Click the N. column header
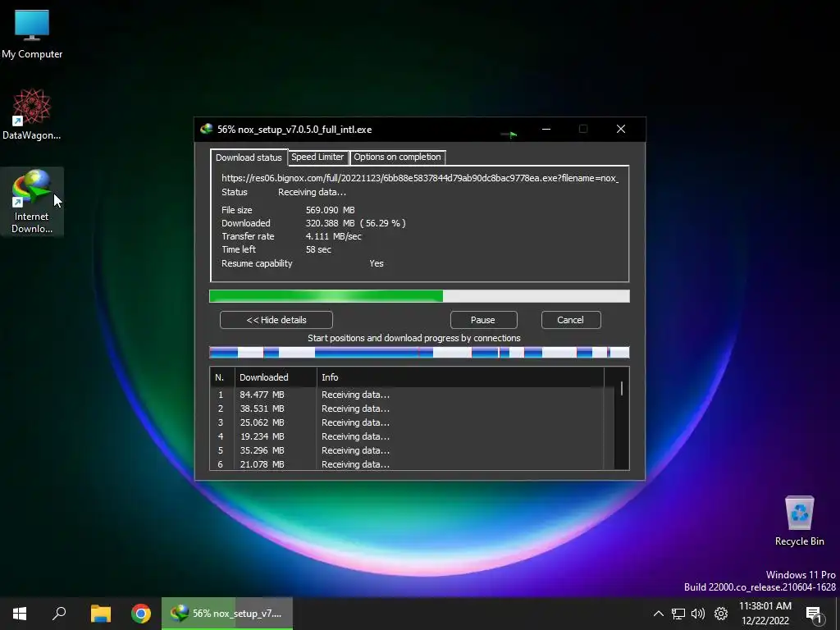 click(221, 377)
